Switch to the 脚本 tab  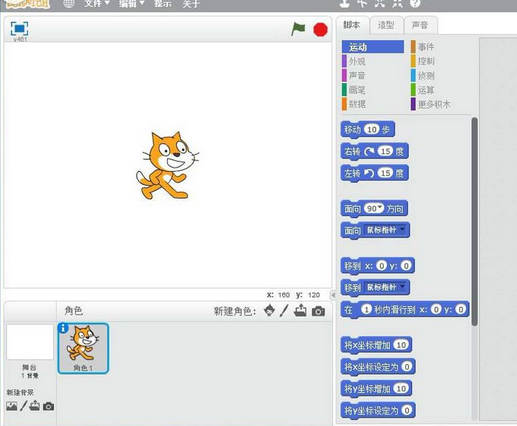pyautogui.click(x=352, y=25)
